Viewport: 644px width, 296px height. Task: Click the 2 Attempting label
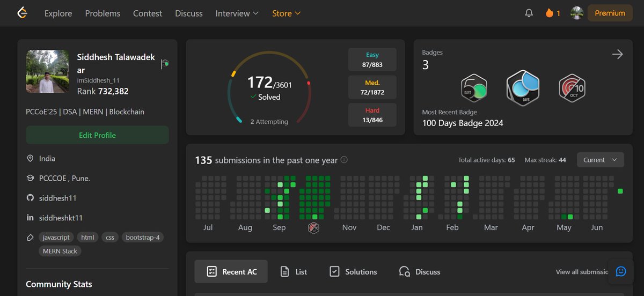coord(269,122)
